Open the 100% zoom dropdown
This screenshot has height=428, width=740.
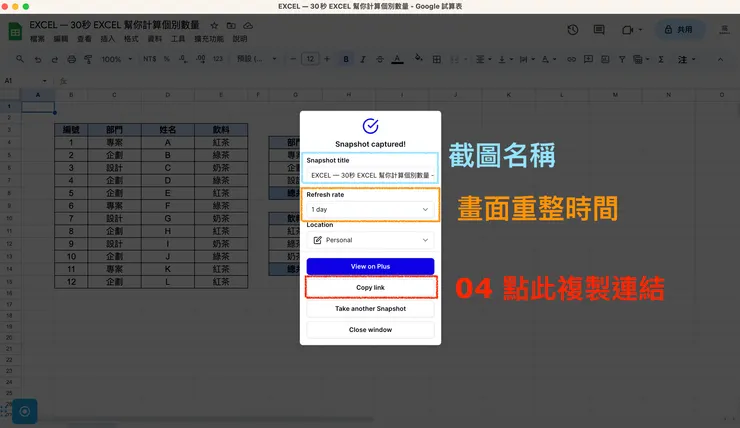pyautogui.click(x=117, y=59)
